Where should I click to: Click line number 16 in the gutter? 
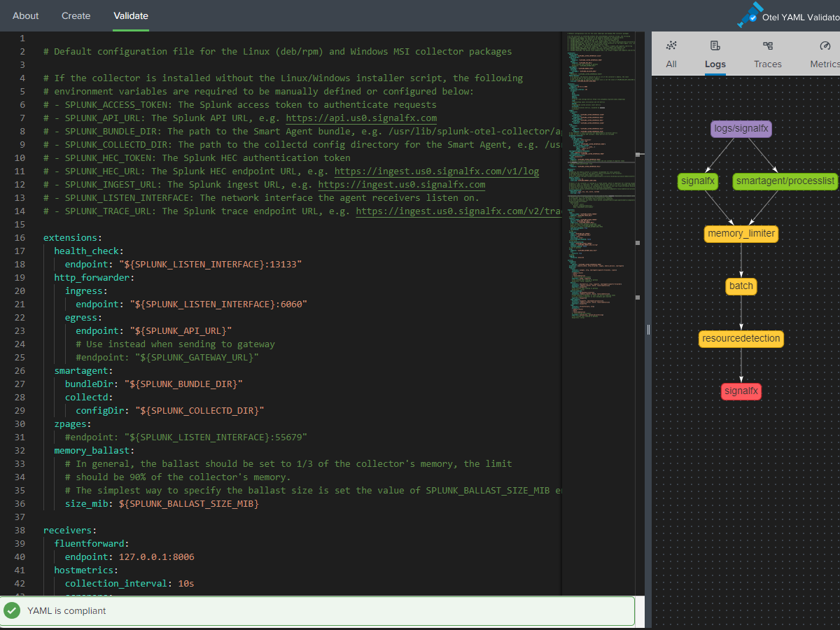20,238
